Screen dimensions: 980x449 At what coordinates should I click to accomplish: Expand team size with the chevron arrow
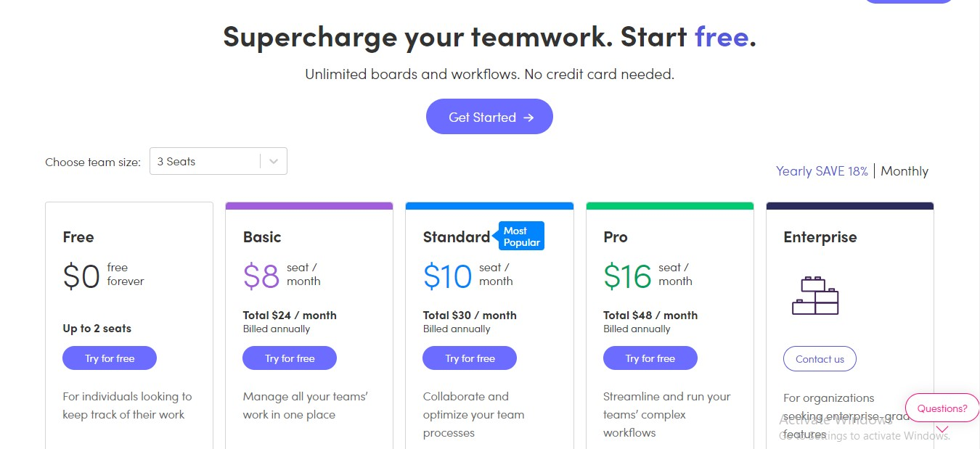pyautogui.click(x=274, y=162)
